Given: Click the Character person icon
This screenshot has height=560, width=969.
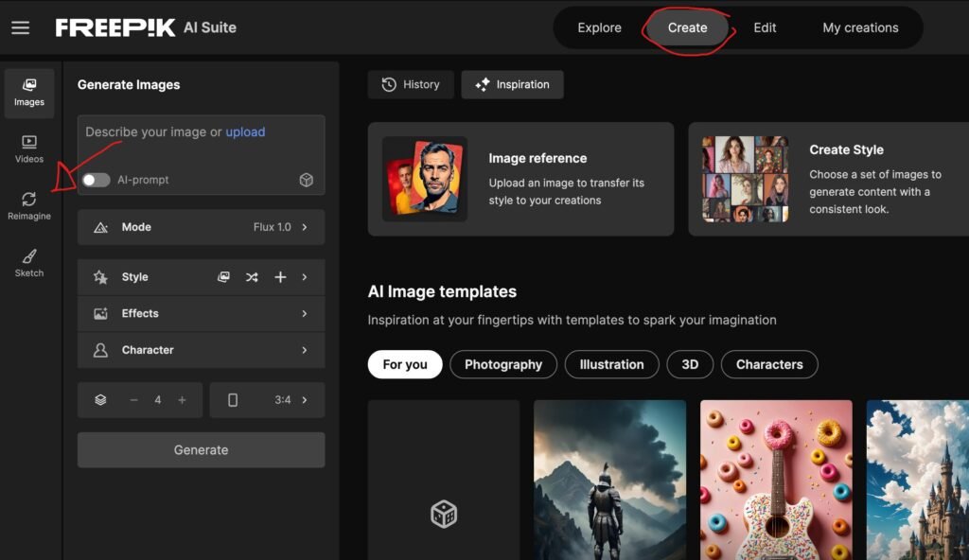Looking at the screenshot, I should 100,350.
